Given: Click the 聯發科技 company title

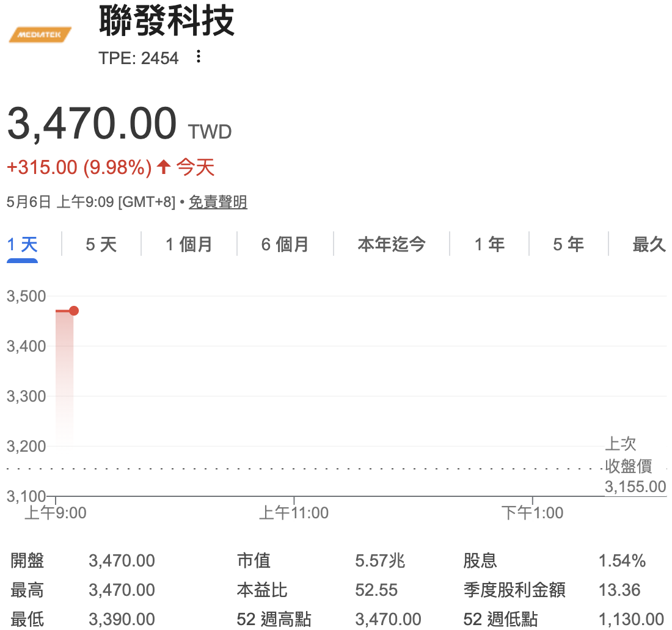Looking at the screenshot, I should pos(167,21).
